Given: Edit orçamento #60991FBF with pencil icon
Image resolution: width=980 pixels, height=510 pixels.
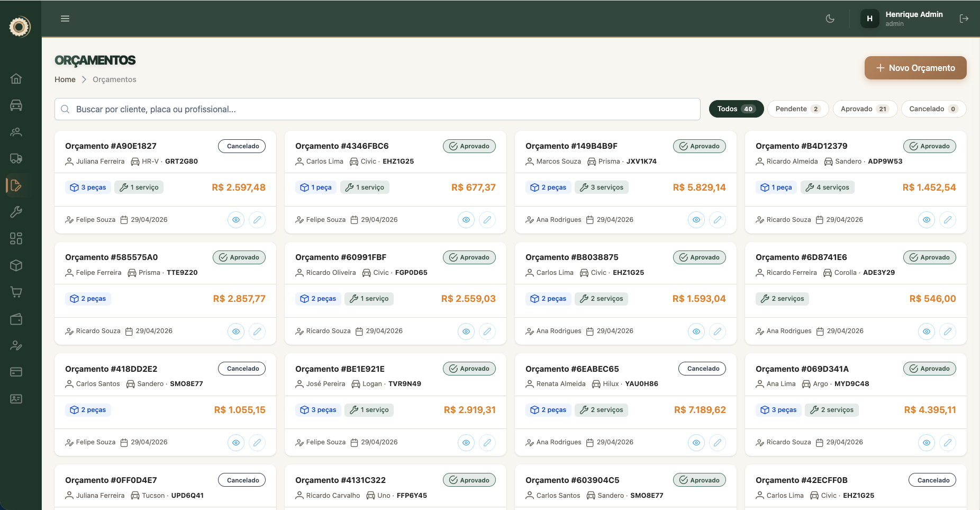Looking at the screenshot, I should point(487,332).
